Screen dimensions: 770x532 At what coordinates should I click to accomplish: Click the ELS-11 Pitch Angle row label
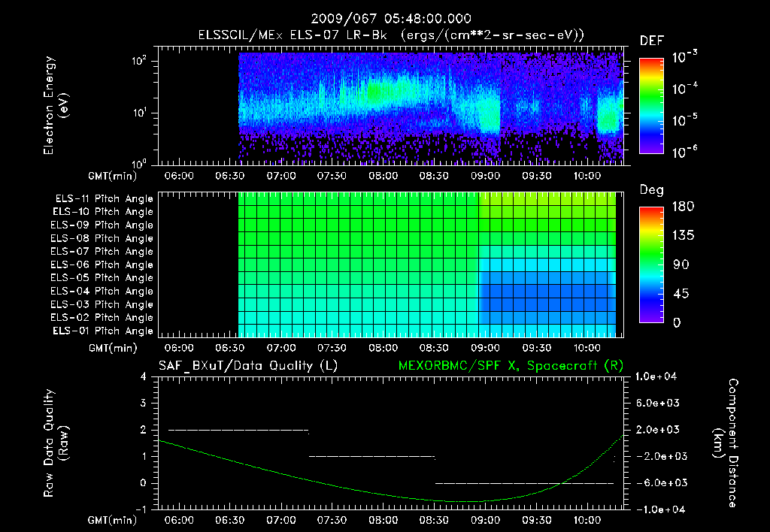tap(104, 199)
